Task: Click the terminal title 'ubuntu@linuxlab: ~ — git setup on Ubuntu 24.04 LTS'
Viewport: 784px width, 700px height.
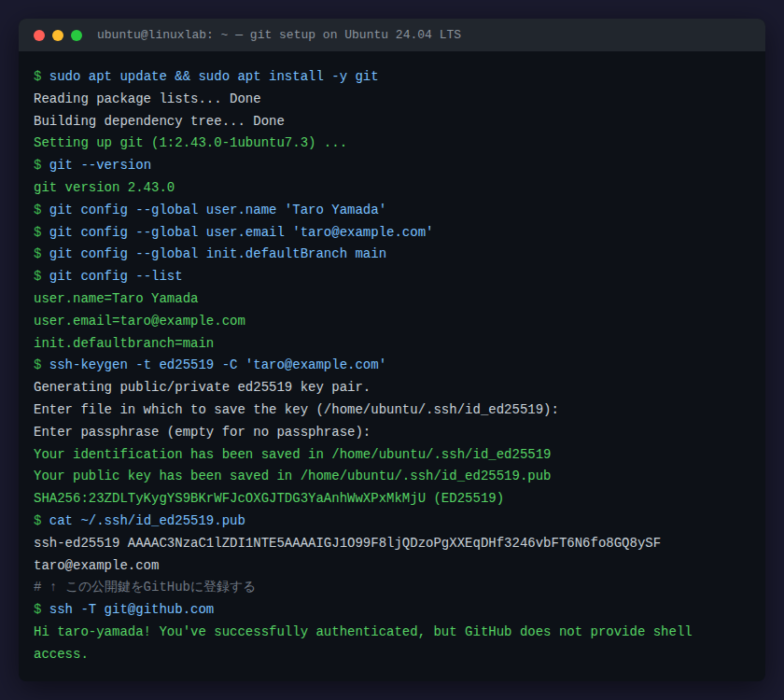Action: click(279, 35)
